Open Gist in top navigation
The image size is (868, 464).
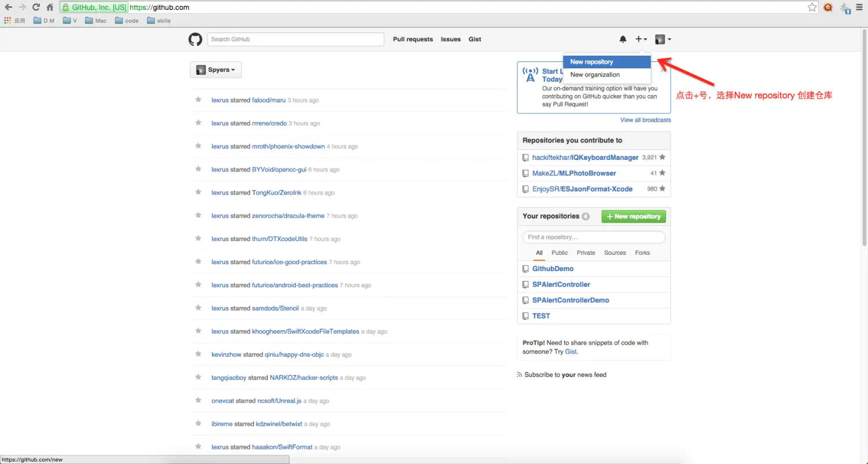(x=475, y=39)
